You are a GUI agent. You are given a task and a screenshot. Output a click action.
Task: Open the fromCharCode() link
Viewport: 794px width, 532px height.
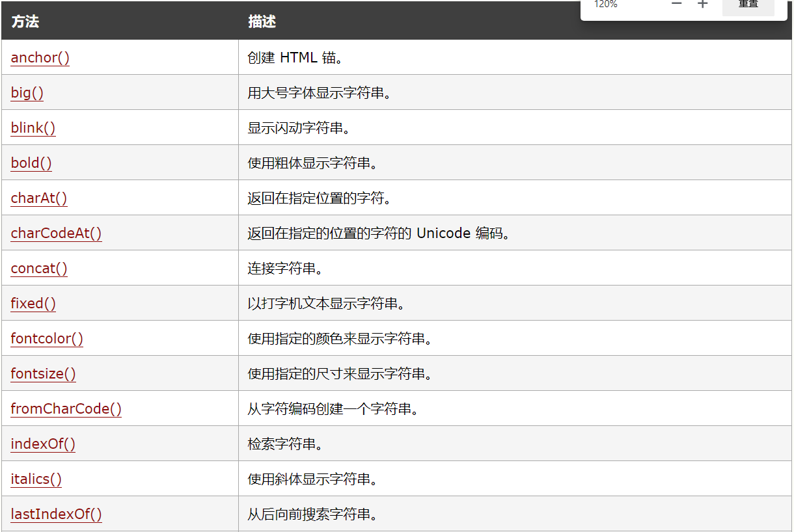coord(66,409)
